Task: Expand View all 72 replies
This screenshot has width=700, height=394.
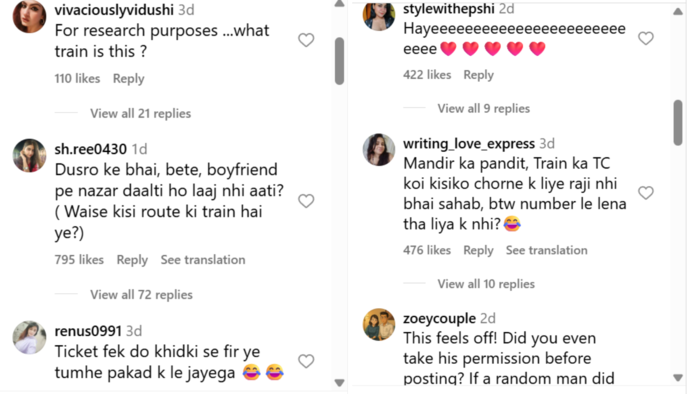Action: (141, 294)
